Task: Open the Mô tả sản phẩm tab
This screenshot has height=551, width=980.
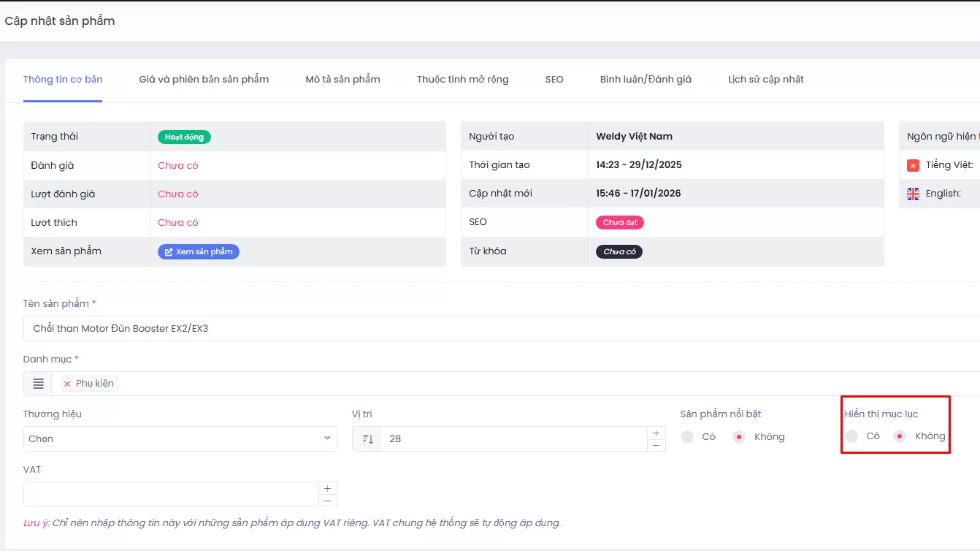Action: pyautogui.click(x=342, y=80)
